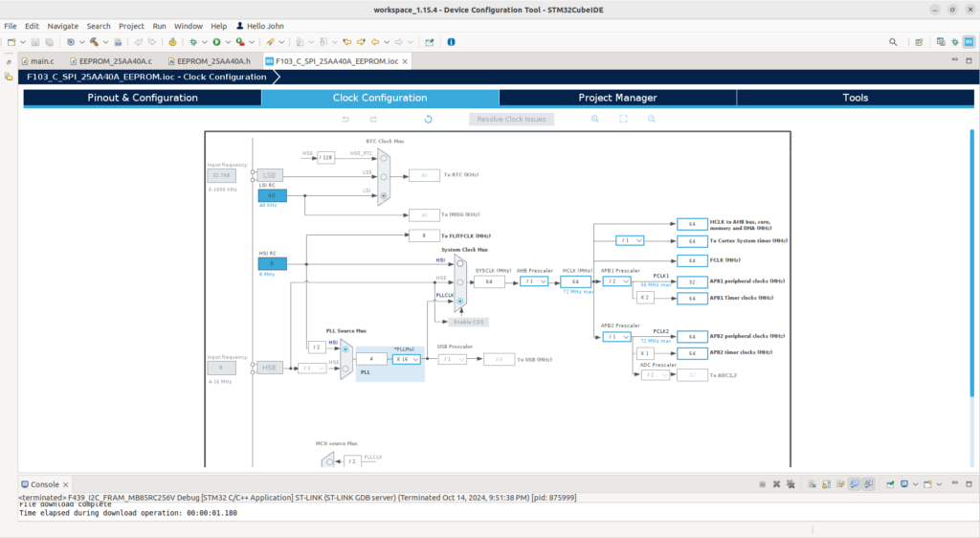This screenshot has height=538, width=980.
Task: Switch to the Debug perspective icon
Action: coord(955,42)
